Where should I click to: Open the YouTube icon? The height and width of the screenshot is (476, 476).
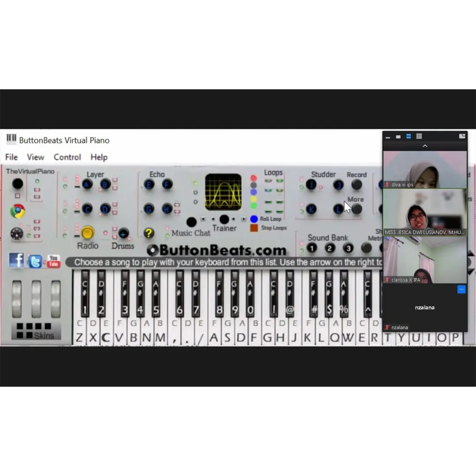(x=53, y=261)
